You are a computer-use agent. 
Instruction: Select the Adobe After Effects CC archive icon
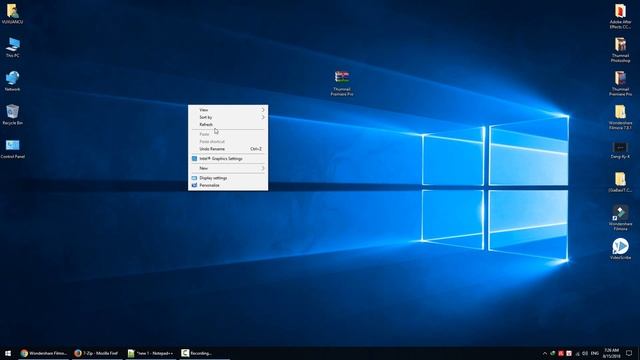[620, 16]
